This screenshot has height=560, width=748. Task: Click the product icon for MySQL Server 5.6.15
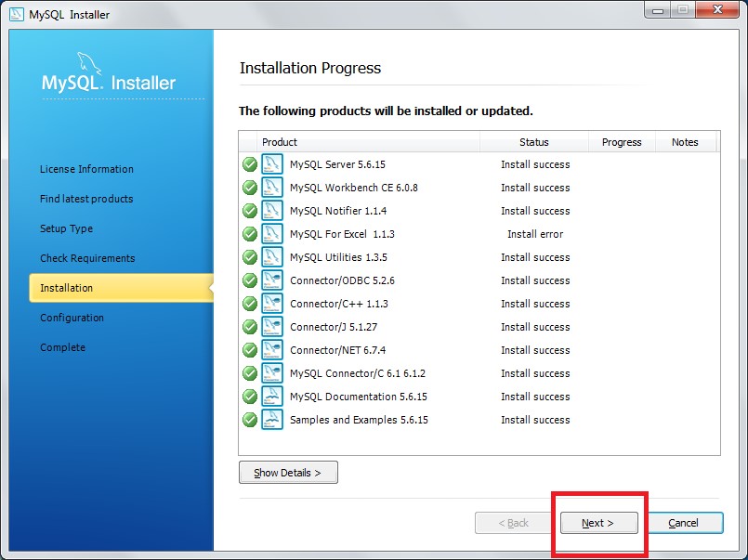[272, 164]
